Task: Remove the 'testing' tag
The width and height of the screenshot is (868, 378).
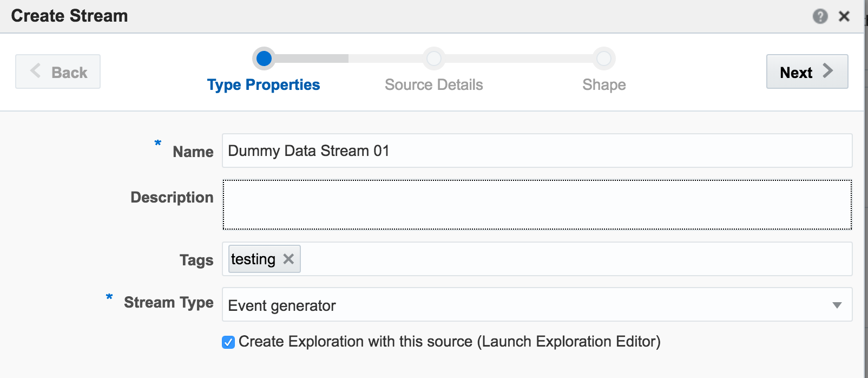Action: pos(288,259)
